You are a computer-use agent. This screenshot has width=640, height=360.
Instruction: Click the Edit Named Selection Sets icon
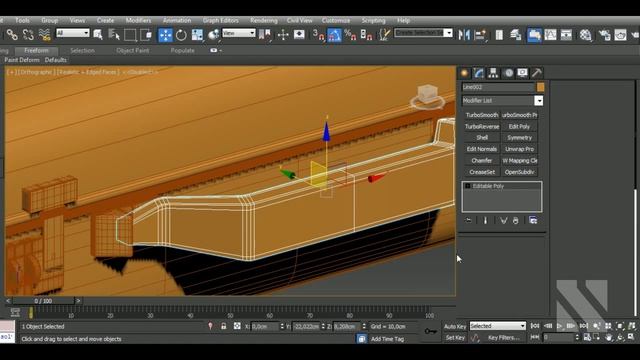pyautogui.click(x=384, y=35)
